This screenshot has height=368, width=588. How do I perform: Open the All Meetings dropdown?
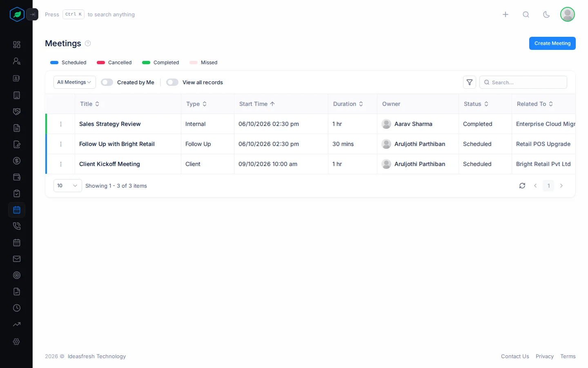[x=75, y=82]
